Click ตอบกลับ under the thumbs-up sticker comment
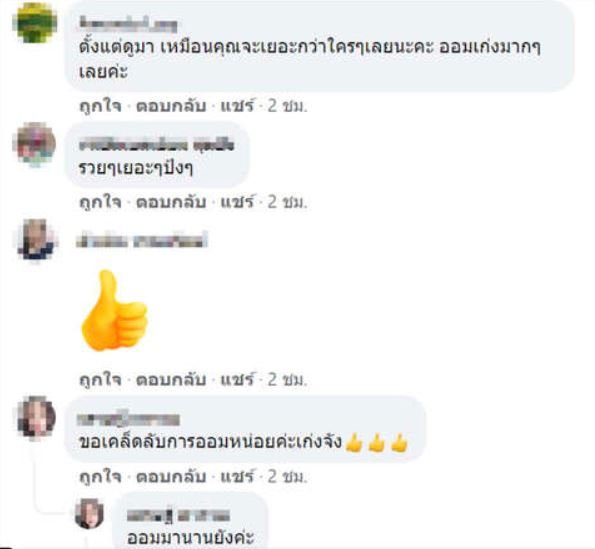This screenshot has width=595, height=549. pos(171,380)
